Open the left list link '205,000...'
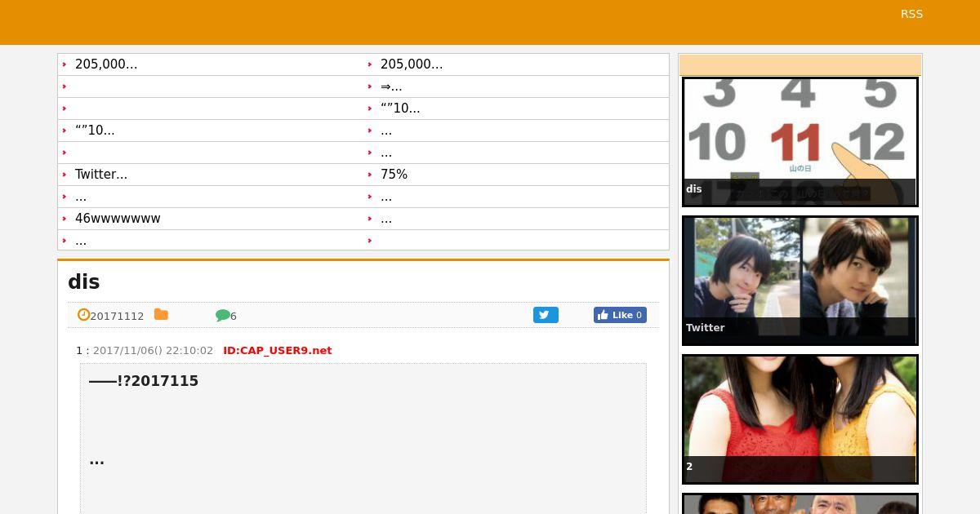980x514 pixels. click(106, 64)
